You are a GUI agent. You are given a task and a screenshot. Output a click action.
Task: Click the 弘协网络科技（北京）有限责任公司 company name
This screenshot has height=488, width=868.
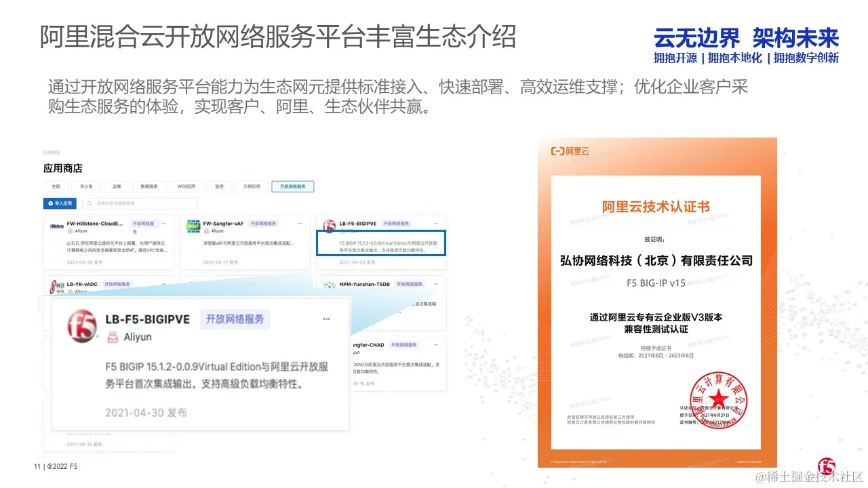[656, 260]
